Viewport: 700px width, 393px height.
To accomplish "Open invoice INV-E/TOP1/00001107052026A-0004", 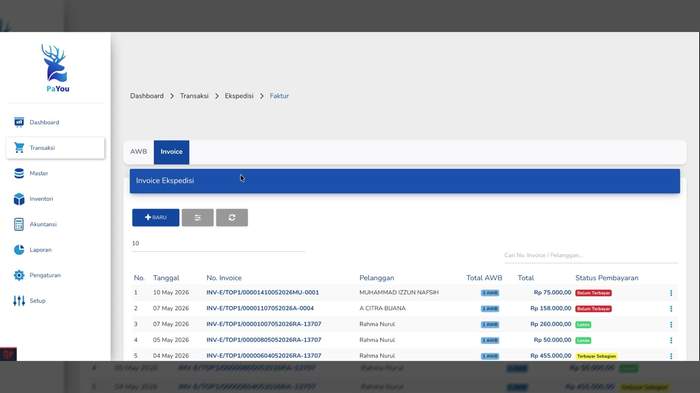I will click(260, 309).
